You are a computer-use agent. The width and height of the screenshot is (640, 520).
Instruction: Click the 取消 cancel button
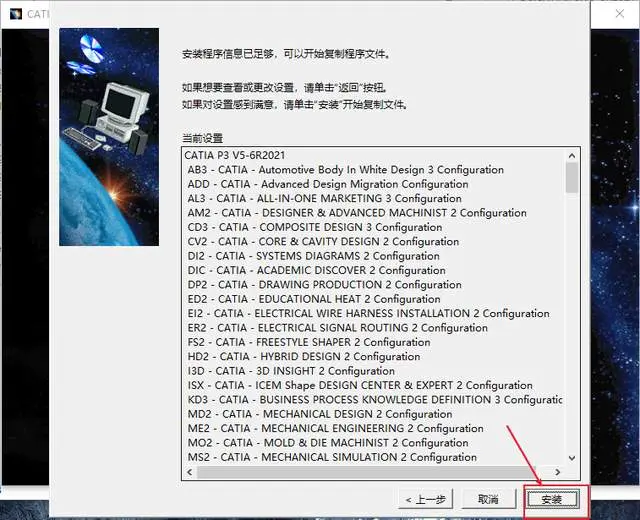(488, 499)
